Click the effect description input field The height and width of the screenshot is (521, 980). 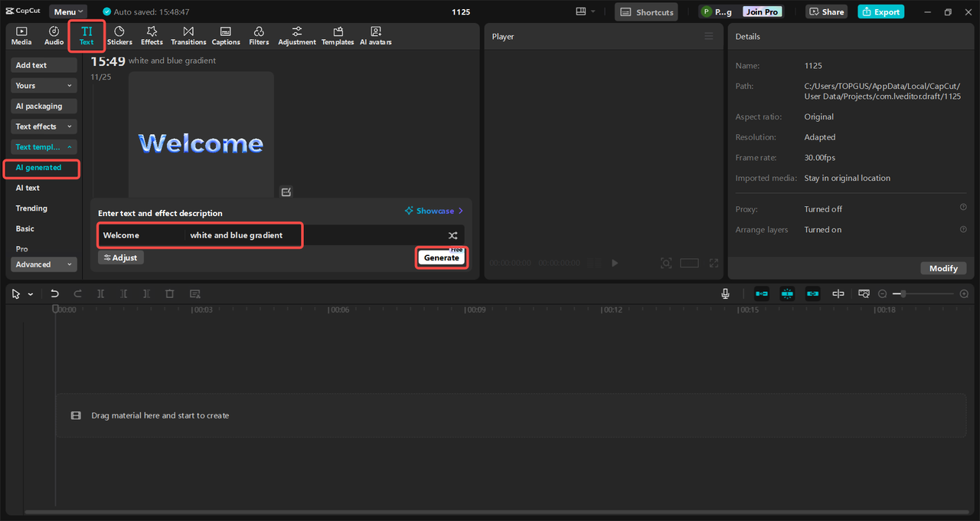pyautogui.click(x=314, y=235)
